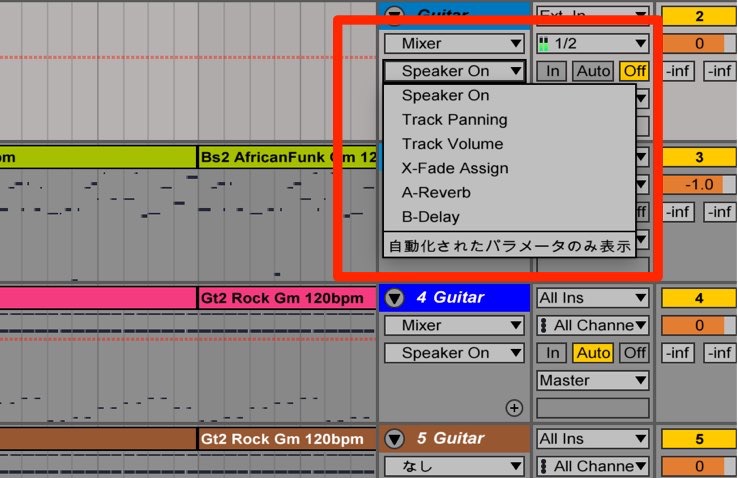This screenshot has height=478, width=738.
Task: Open the Speaker On chooser on the 4 Guitar track
Action: click(454, 353)
